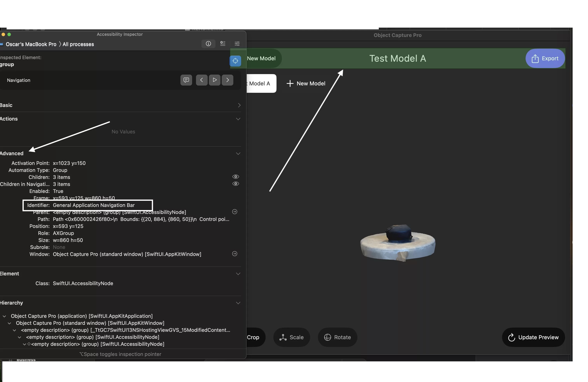Click the navigation forward arrow
This screenshot has height=382, width=588.
227,80
